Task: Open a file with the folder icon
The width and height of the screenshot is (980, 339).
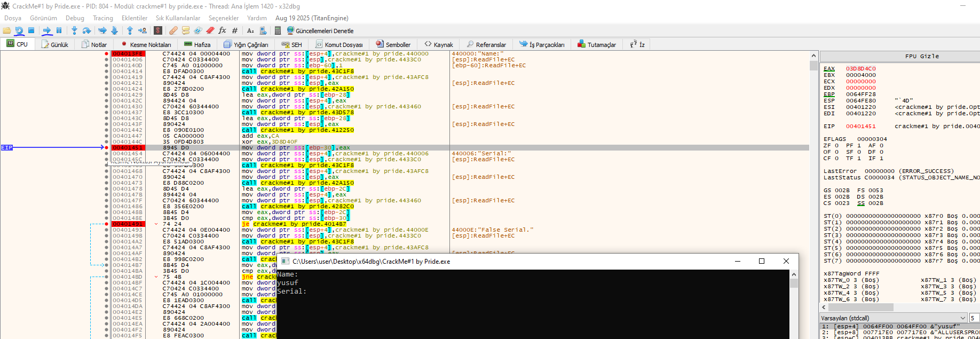Action: coord(7,31)
